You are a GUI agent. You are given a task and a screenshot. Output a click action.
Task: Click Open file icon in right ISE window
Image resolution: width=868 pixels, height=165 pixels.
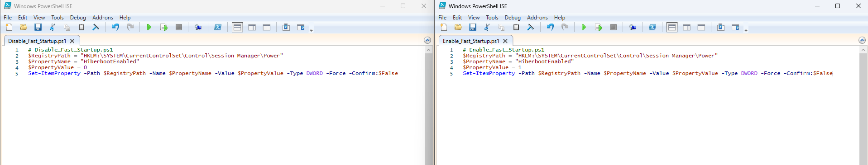[x=458, y=28]
